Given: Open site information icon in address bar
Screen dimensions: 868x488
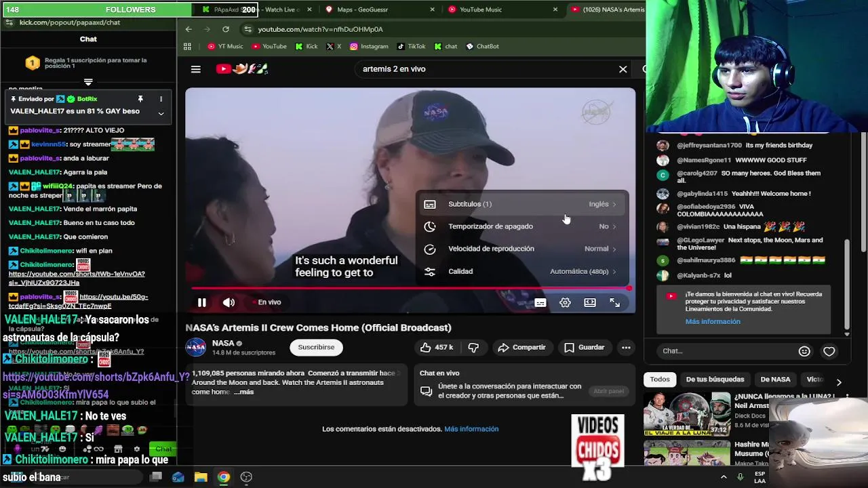Looking at the screenshot, I should click(x=248, y=29).
